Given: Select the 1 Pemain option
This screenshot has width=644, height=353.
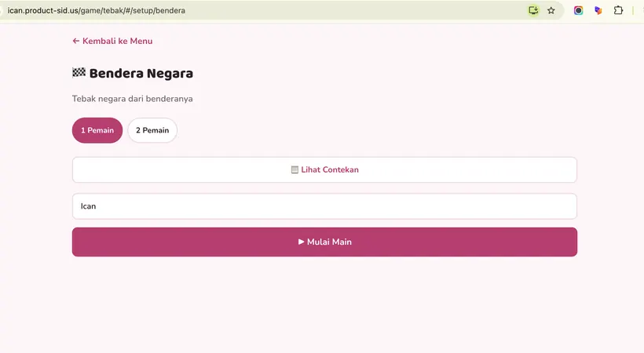Looking at the screenshot, I should pyautogui.click(x=97, y=130).
